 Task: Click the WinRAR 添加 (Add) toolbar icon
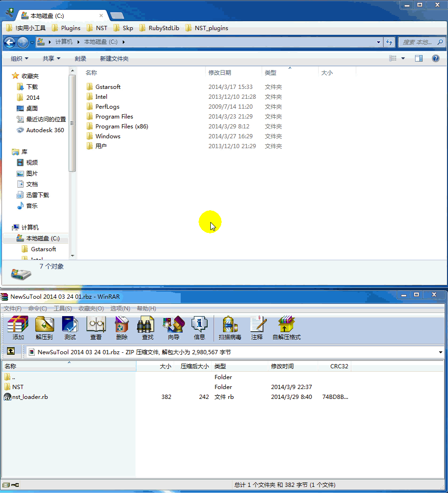pyautogui.click(x=18, y=328)
